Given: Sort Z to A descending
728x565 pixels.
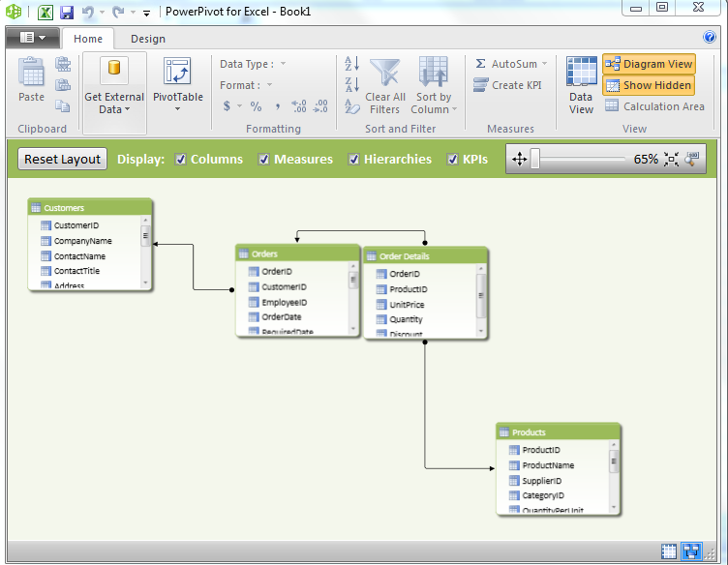Looking at the screenshot, I should point(352,85).
